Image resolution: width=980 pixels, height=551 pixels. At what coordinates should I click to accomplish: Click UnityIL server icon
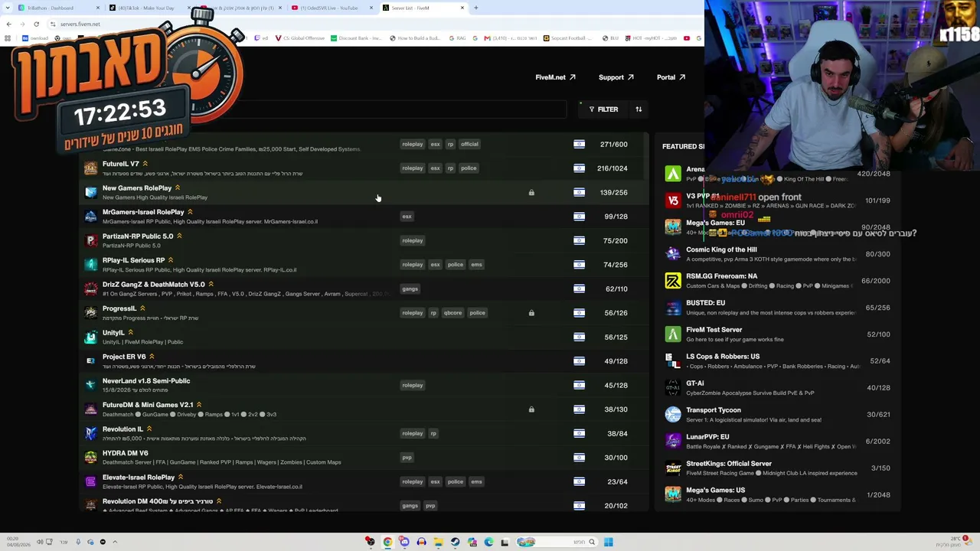(x=91, y=337)
